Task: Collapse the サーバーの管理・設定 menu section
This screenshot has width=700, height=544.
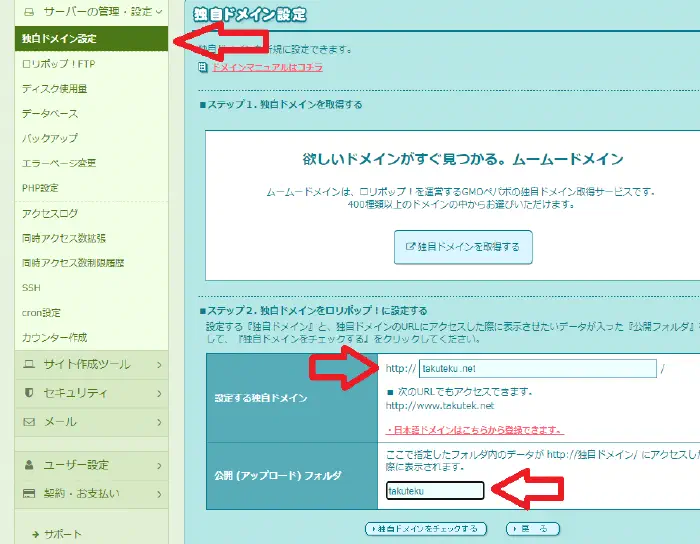Action: coord(92,12)
